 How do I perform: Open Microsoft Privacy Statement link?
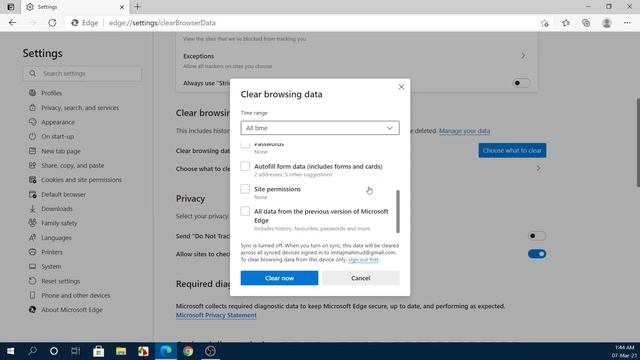[216, 315]
